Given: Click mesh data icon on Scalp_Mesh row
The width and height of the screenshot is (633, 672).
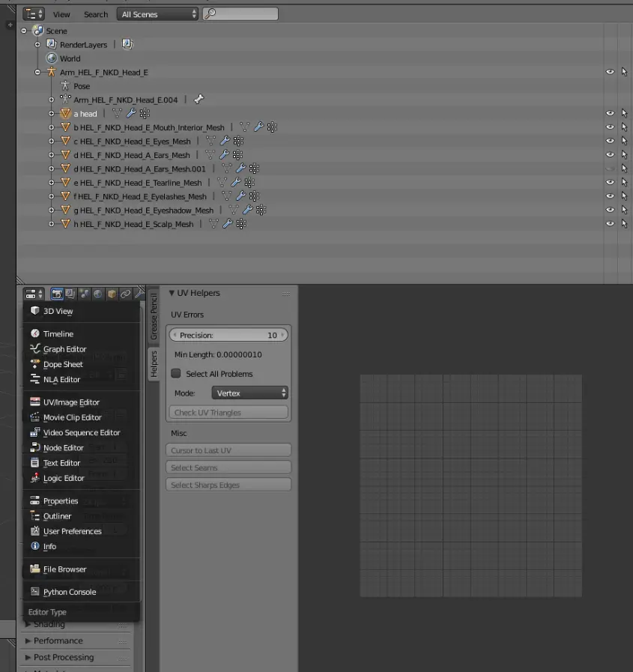Looking at the screenshot, I should tap(213, 224).
